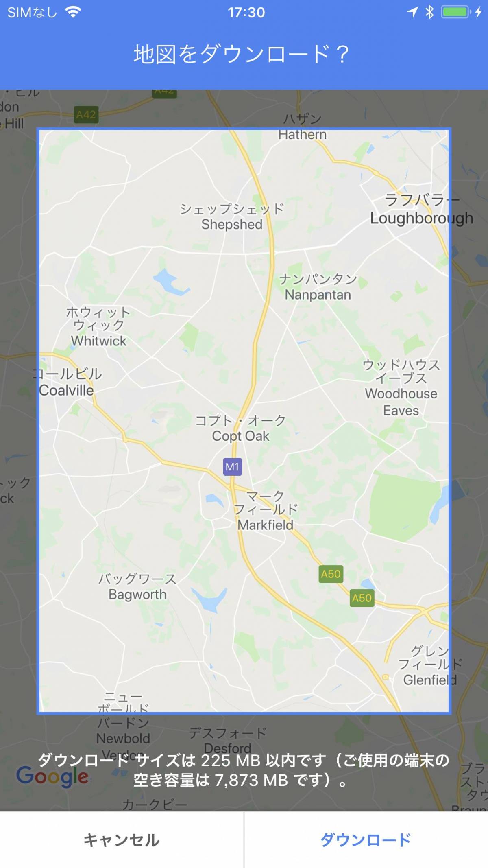The image size is (488, 868).
Task: Tap the location arrow status icon
Action: [413, 12]
